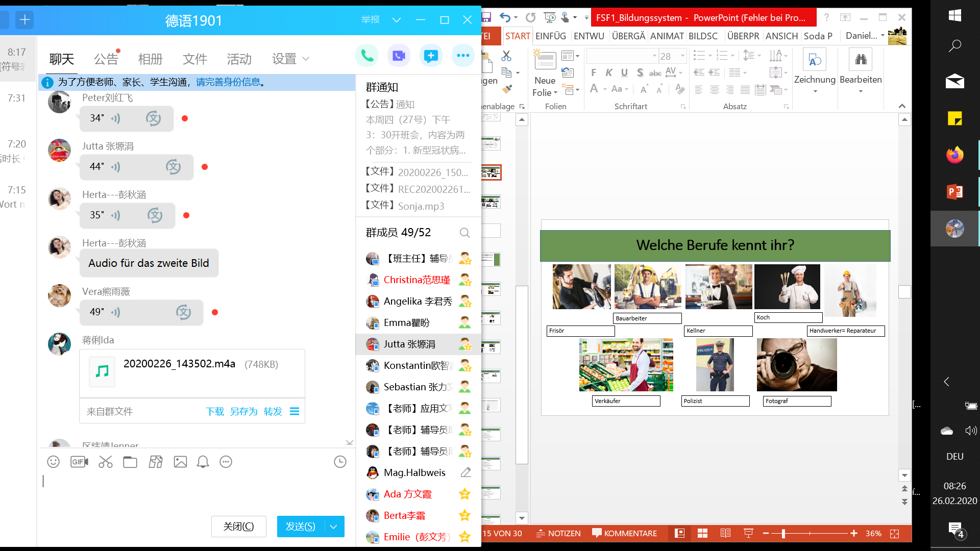
Task: Switch to the 活动 tab
Action: 239,59
